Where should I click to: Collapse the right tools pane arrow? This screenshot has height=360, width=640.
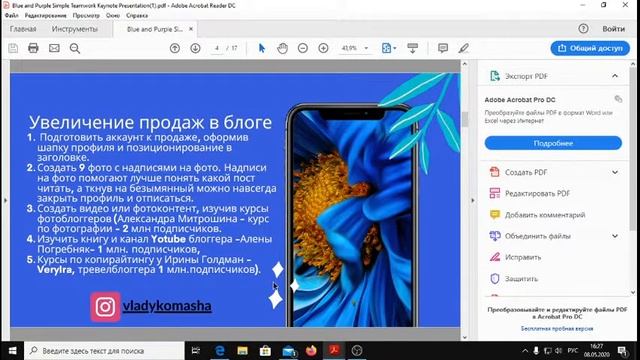click(x=473, y=200)
